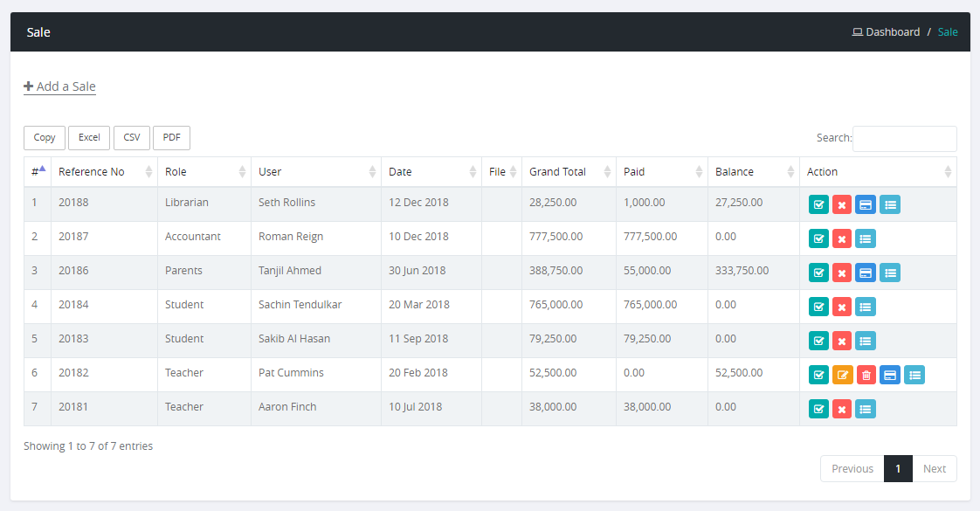The image size is (980, 511).
Task: Click the red cancel icon for reference 20183
Action: point(842,341)
